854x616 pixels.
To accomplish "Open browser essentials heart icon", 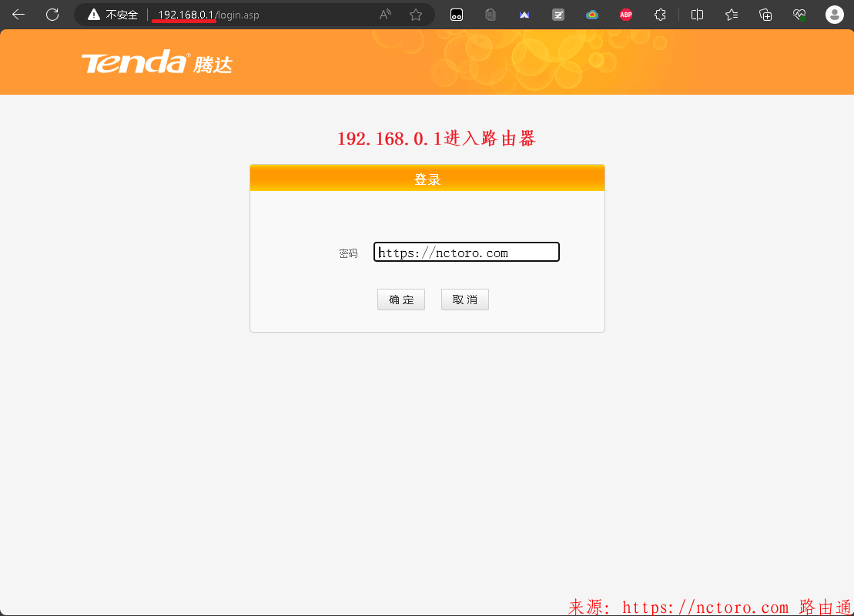I will 799,15.
